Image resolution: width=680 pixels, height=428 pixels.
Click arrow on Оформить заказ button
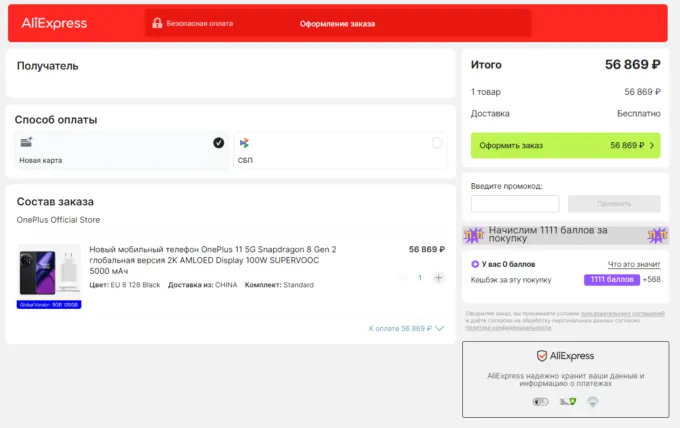pyautogui.click(x=652, y=146)
